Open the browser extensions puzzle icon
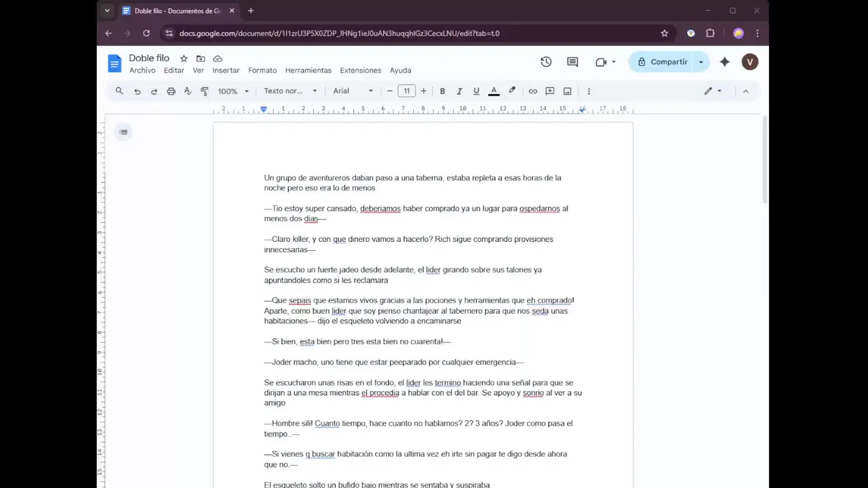 pos(710,33)
